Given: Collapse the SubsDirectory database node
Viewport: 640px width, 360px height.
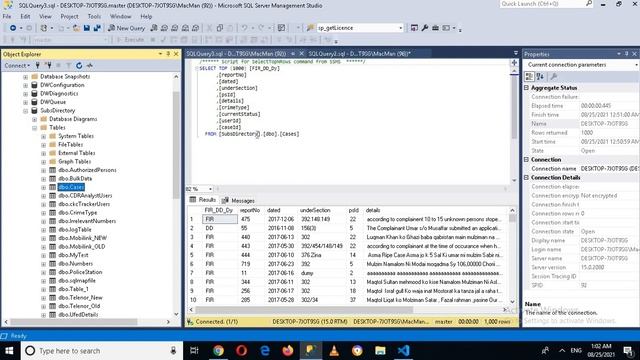Looking at the screenshot, I should click(25, 111).
